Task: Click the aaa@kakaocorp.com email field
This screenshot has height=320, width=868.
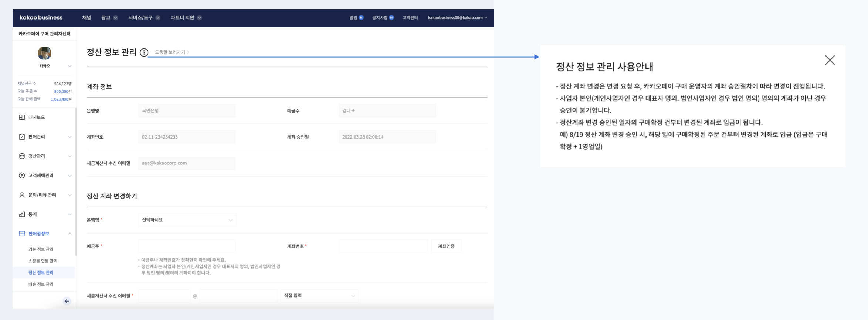Action: (x=187, y=163)
